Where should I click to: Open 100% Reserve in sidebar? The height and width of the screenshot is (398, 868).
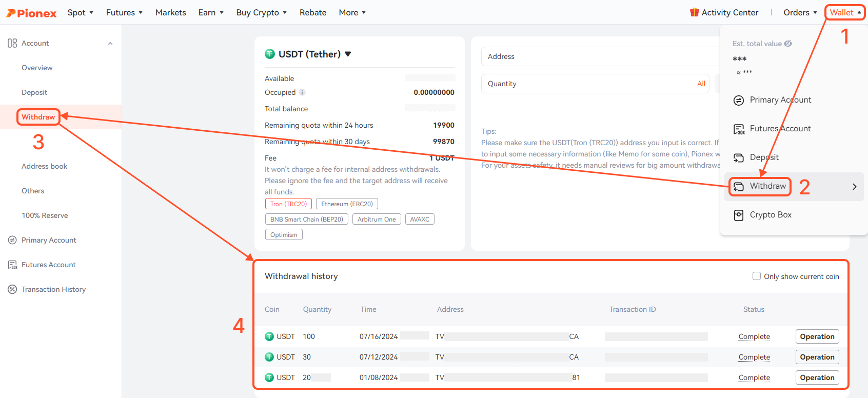pos(45,215)
